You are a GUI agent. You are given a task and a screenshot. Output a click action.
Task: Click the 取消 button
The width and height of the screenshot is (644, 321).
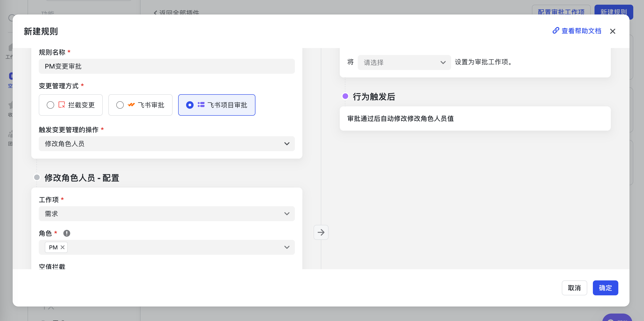pos(574,288)
